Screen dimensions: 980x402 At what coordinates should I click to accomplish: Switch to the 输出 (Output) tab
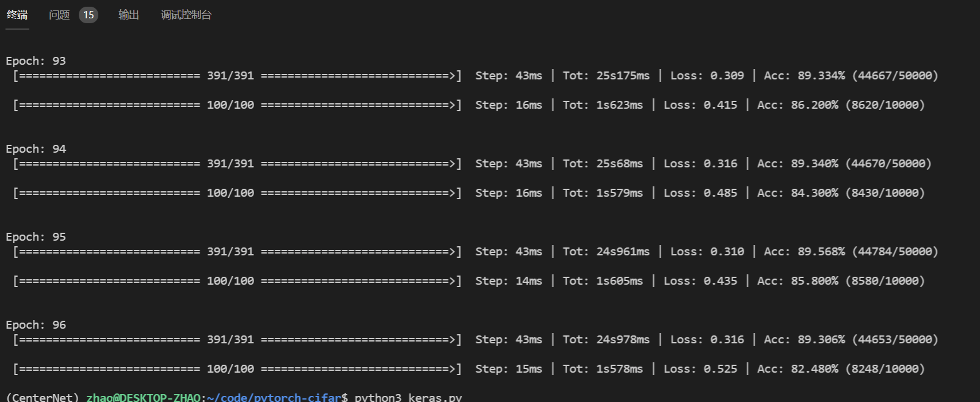(128, 15)
